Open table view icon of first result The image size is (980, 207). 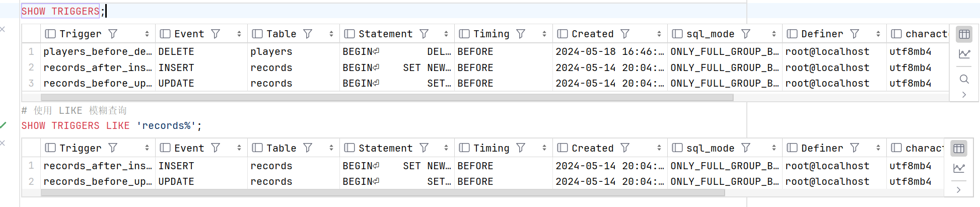pos(964,34)
